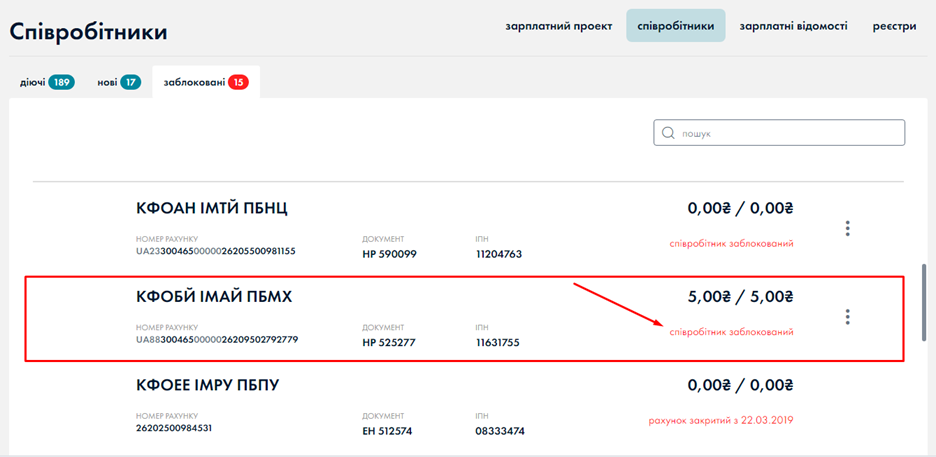The height and width of the screenshot is (457, 936).
Task: Click the 17 count badge
Action: [x=130, y=82]
